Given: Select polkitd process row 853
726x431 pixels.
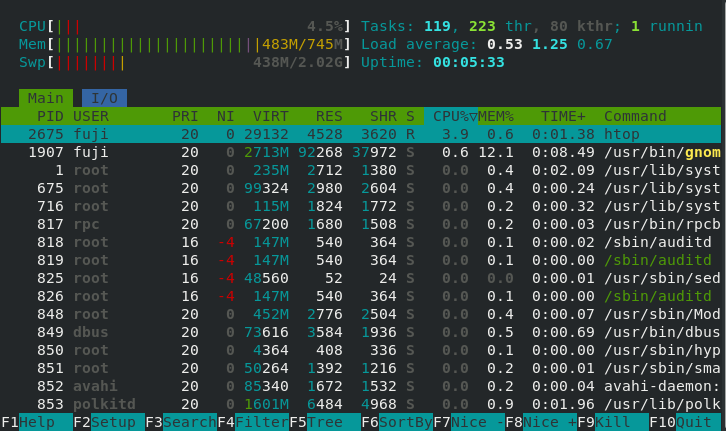Looking at the screenshot, I should pos(361,405).
